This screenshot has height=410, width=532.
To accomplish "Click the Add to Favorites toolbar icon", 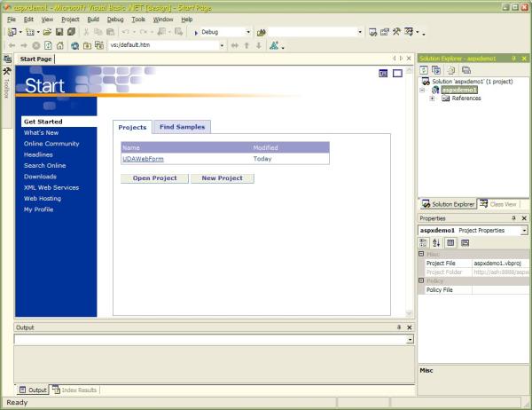I will (99, 45).
